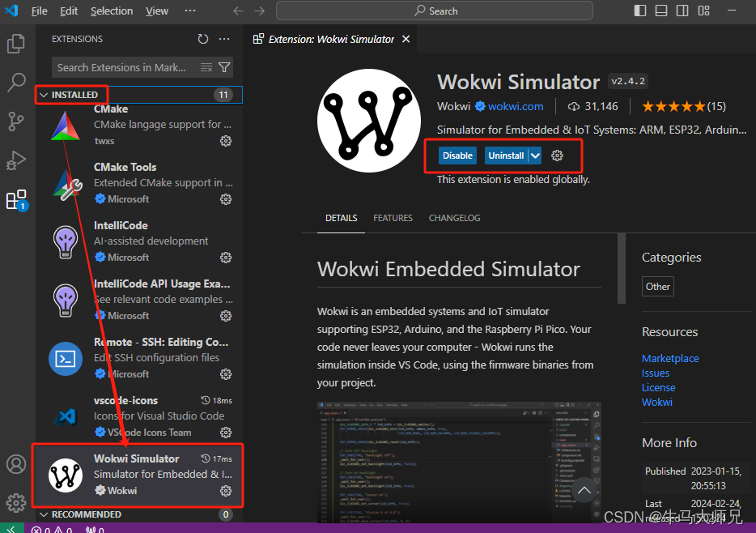The width and height of the screenshot is (756, 533).
Task: Open manage gear for CMake extension
Action: (226, 141)
